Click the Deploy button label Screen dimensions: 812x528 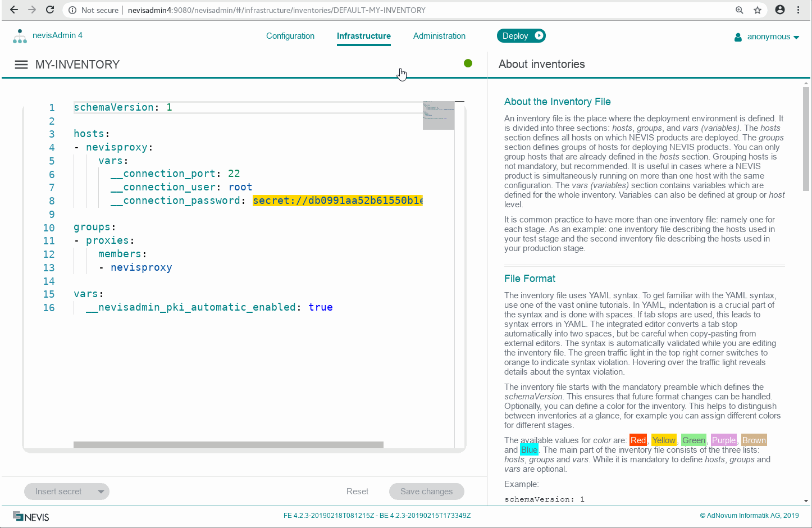coord(515,36)
